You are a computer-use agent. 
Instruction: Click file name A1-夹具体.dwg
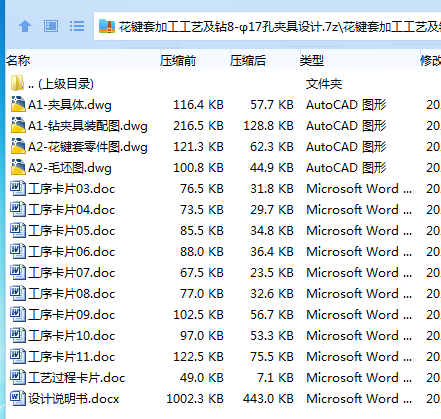coord(70,105)
